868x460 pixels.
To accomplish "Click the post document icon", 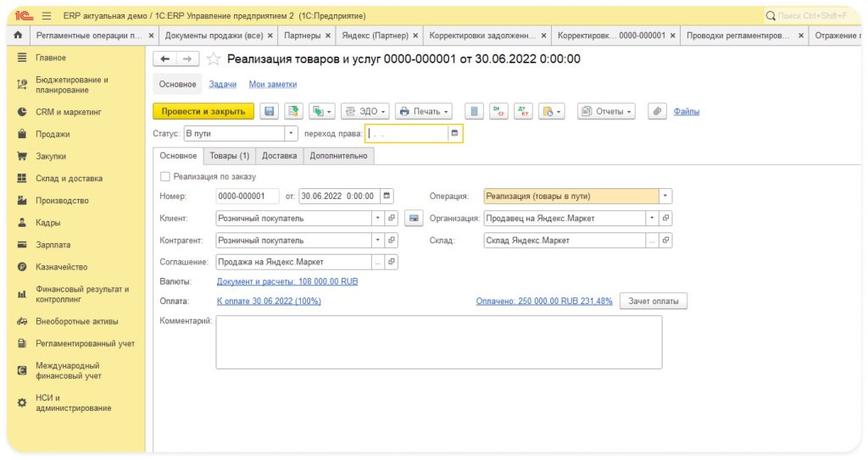I will pyautogui.click(x=293, y=112).
